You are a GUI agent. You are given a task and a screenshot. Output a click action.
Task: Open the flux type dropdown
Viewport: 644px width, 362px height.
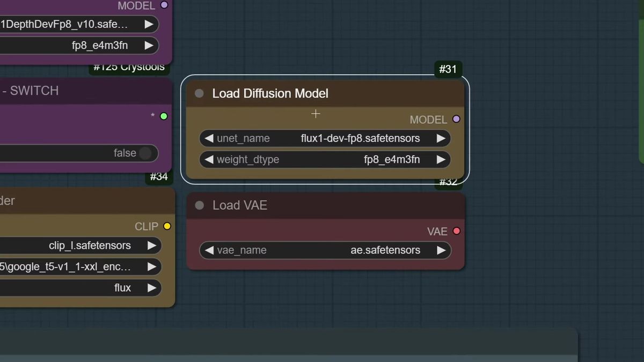click(80, 288)
